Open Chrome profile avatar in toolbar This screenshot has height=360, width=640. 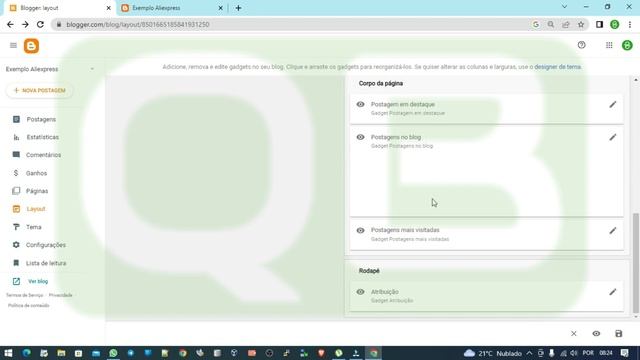615,24
